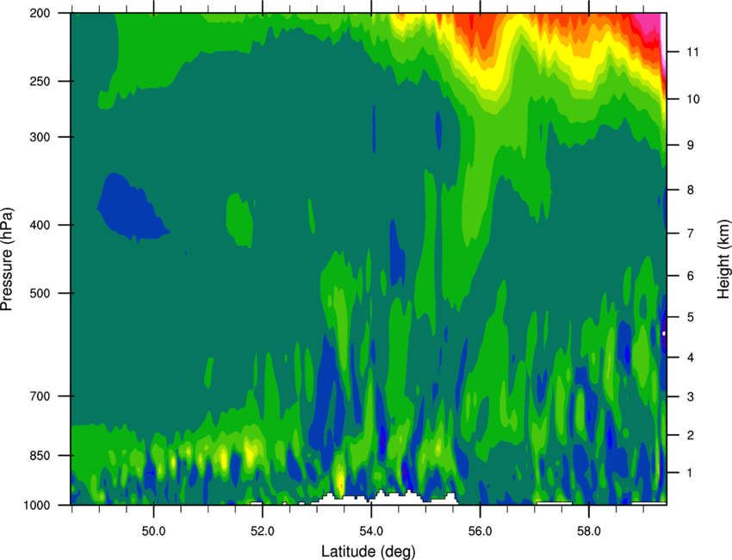Click the 2 km height label

coord(691,435)
